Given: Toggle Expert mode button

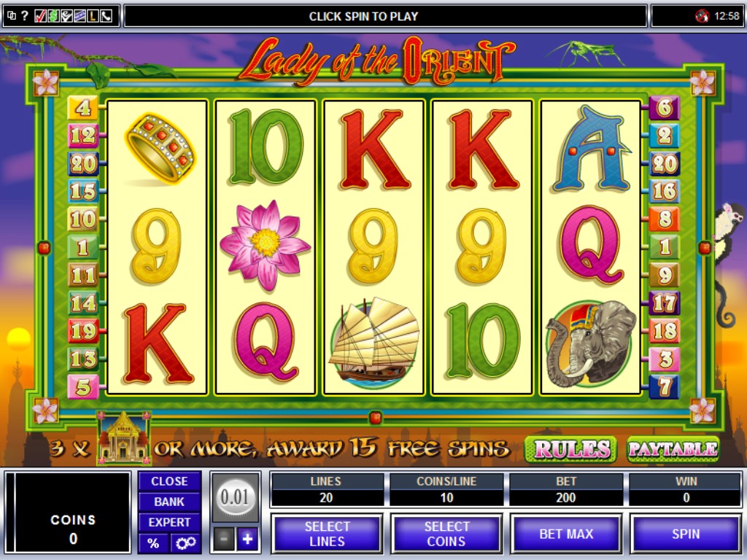Looking at the screenshot, I should coord(169,522).
